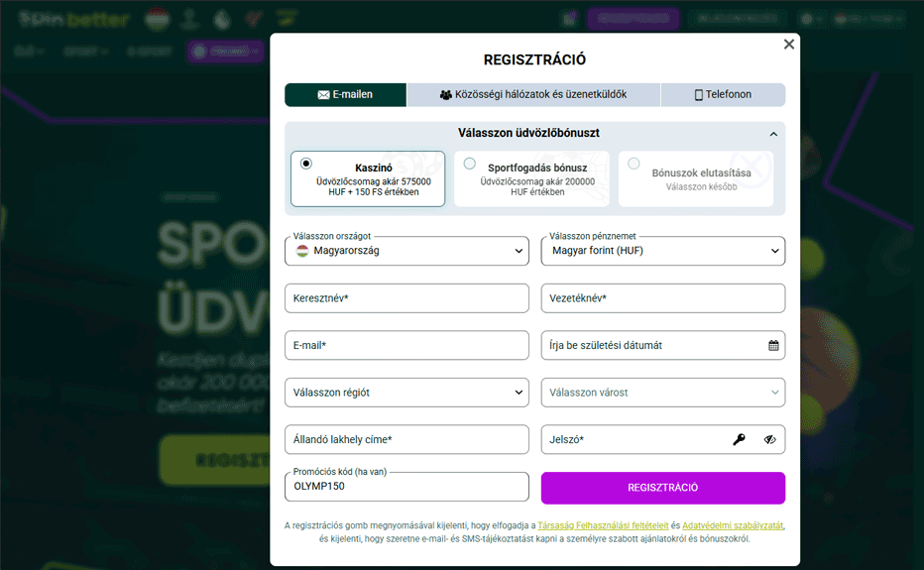Click the people icon for social networks
Screen dimensions: 924x570
[445, 95]
